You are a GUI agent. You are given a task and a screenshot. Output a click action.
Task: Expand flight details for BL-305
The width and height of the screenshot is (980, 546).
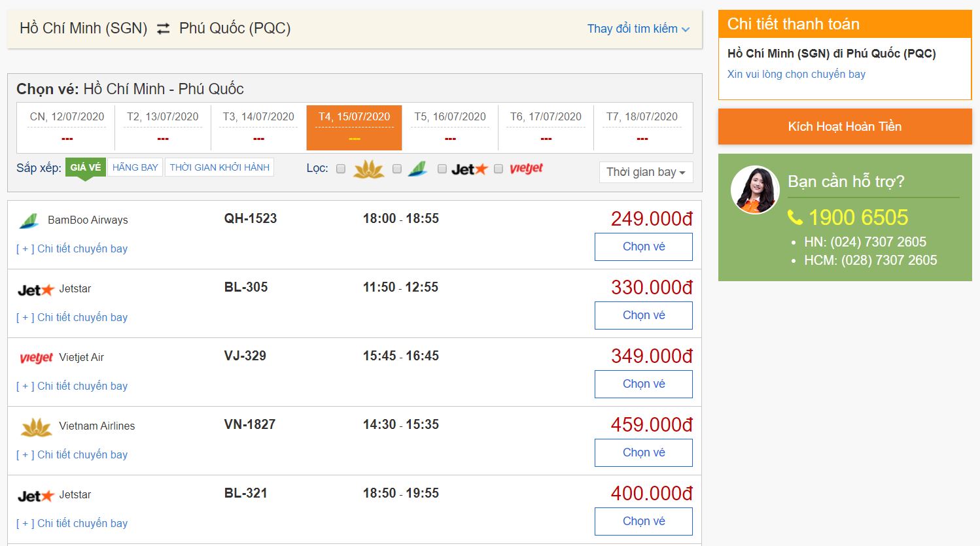click(72, 317)
